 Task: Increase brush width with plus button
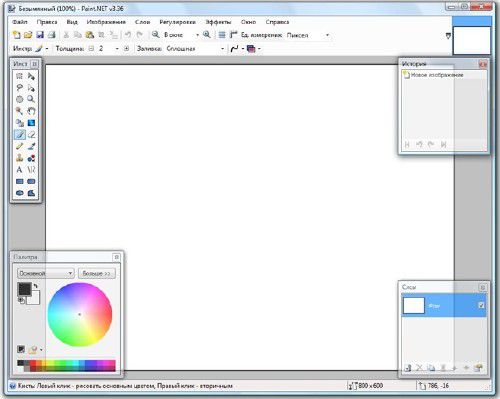pyautogui.click(x=127, y=49)
